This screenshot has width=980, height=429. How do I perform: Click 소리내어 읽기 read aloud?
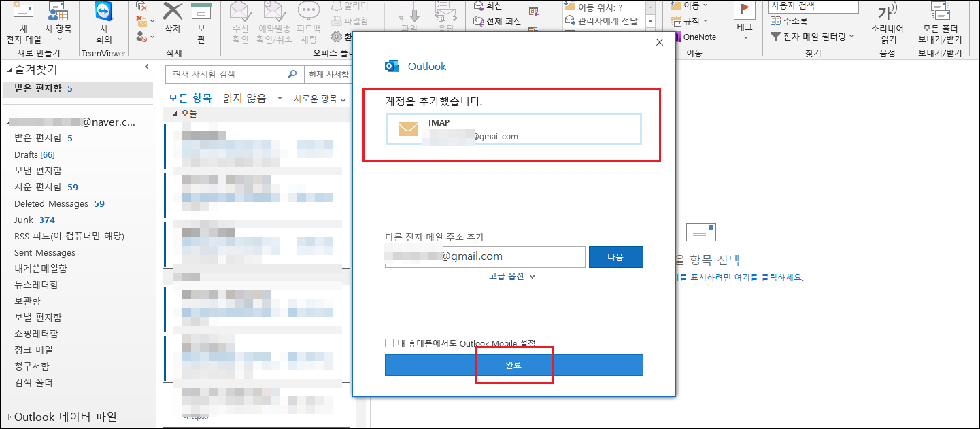[888, 24]
